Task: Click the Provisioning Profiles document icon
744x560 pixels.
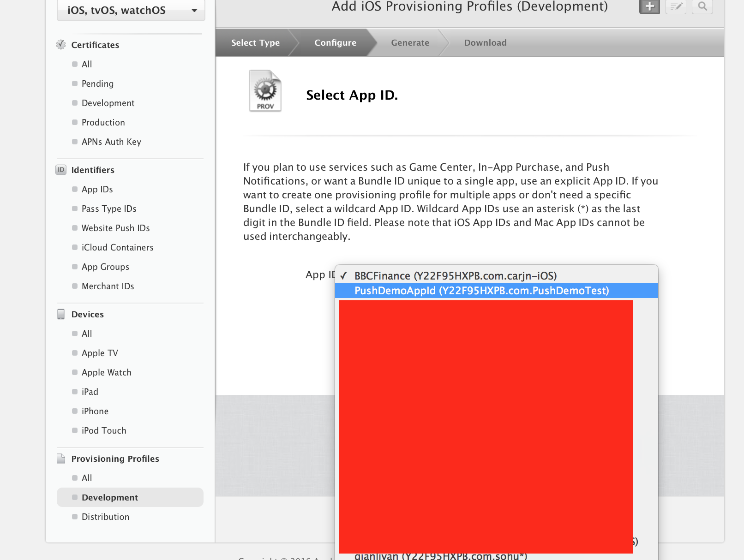Action: pos(61,459)
